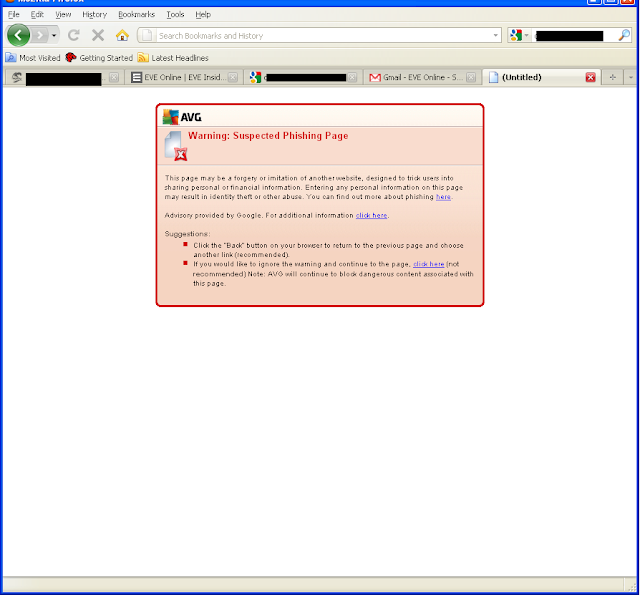Open the Edit menu
Screen dimensions: 640x595
(37, 14)
